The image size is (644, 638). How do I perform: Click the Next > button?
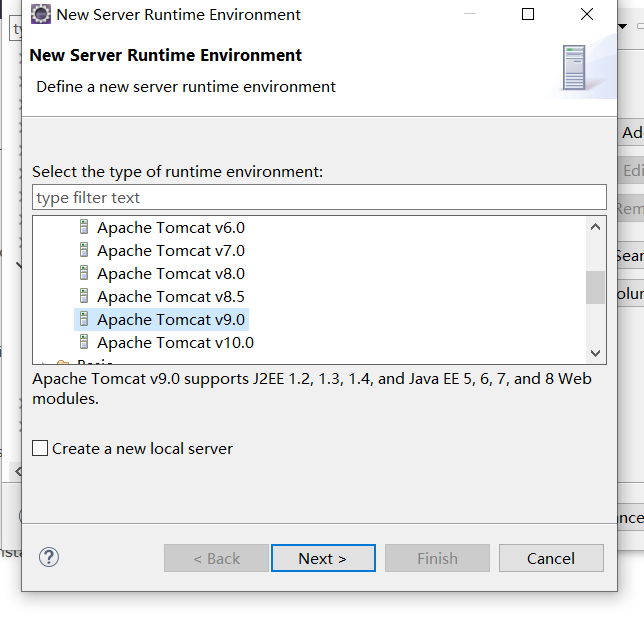click(323, 558)
